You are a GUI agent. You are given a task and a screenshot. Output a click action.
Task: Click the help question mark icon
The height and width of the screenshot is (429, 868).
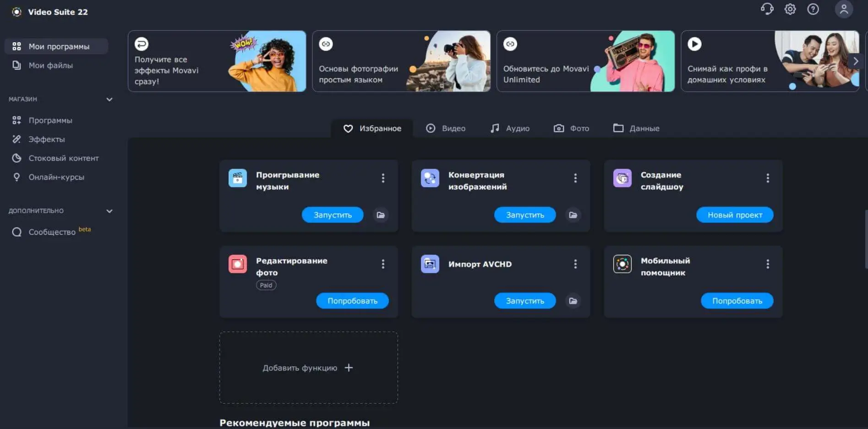pos(813,9)
